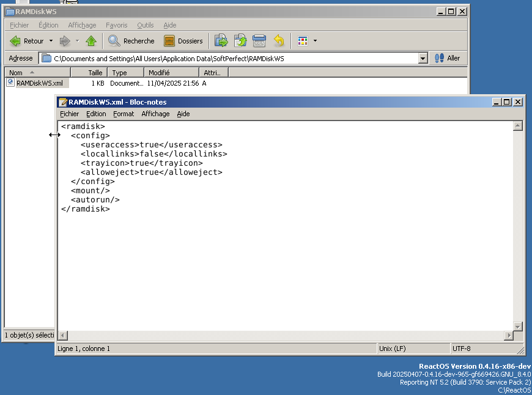This screenshot has height=395, width=532.
Task: Maximize the Bloc-notes window
Action: point(506,102)
